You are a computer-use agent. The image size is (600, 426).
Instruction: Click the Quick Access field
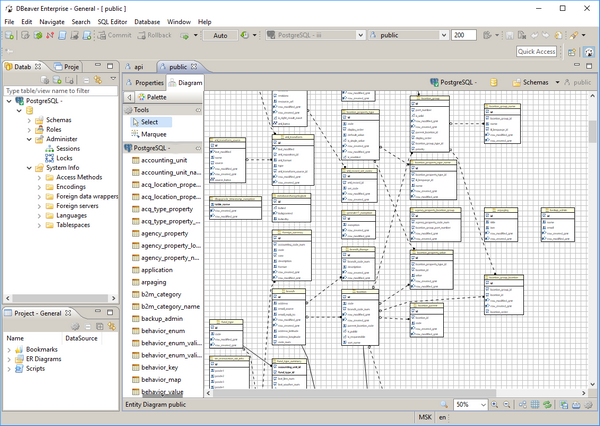536,51
